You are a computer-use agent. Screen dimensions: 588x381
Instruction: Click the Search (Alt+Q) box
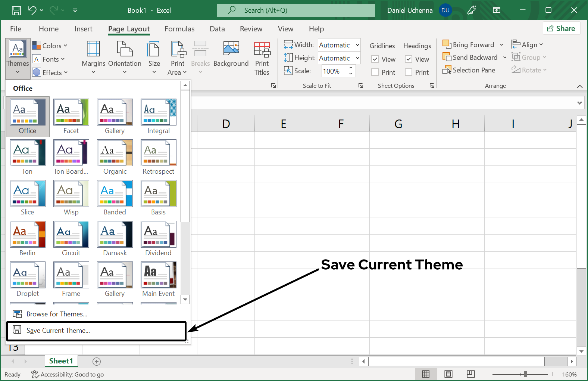[x=296, y=10]
